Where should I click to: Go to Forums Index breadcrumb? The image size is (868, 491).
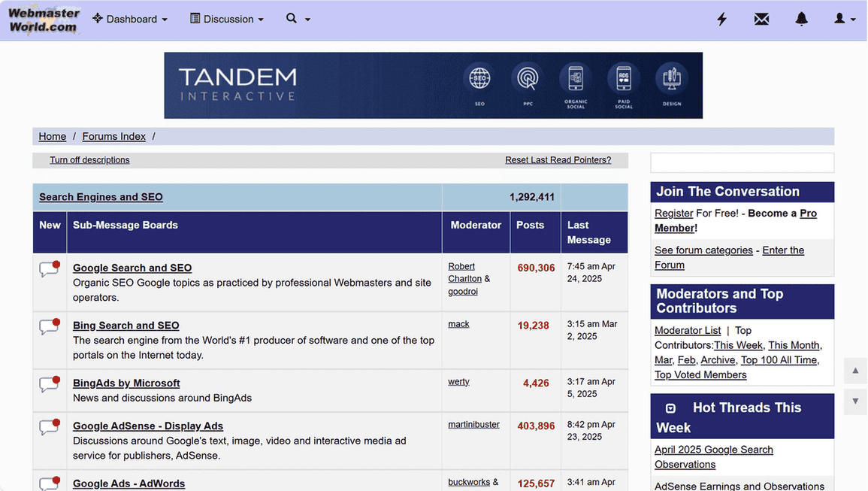tap(113, 136)
